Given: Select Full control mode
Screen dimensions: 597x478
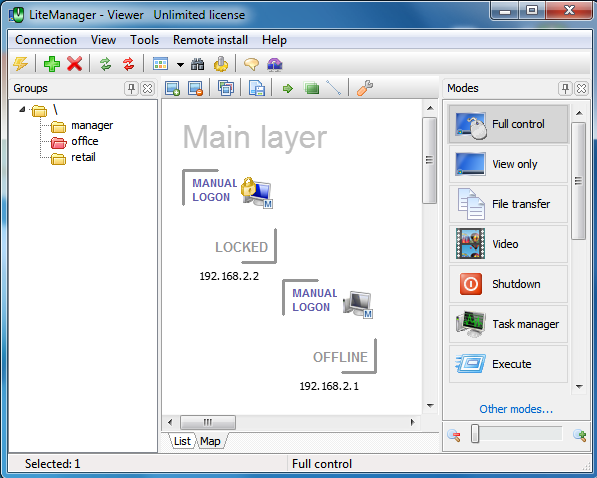Looking at the screenshot, I should (x=508, y=124).
